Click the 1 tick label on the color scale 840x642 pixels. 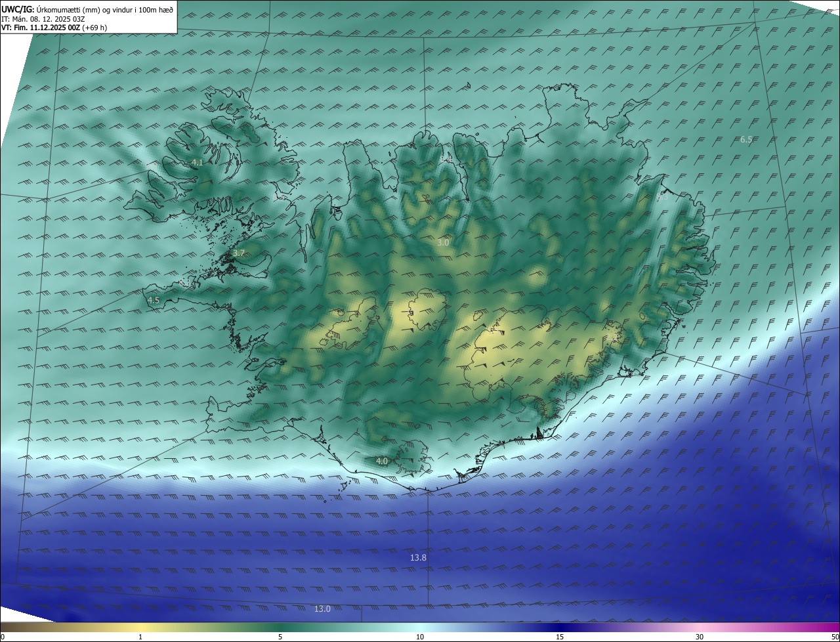point(140,637)
